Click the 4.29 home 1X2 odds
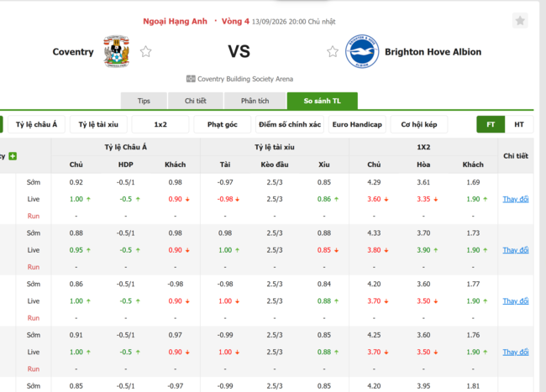Screen dimensions: 546x392 pos(374,182)
